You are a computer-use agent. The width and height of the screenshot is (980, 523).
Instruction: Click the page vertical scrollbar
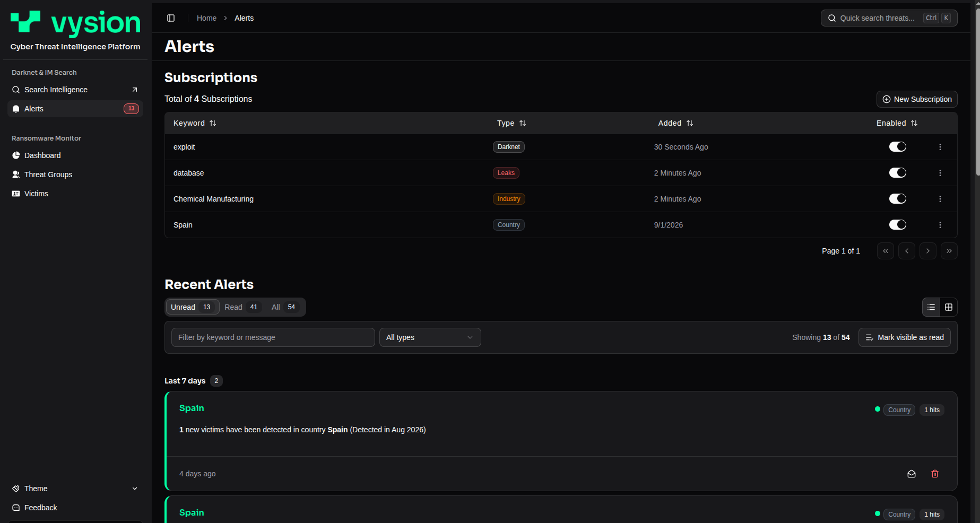pos(978,90)
